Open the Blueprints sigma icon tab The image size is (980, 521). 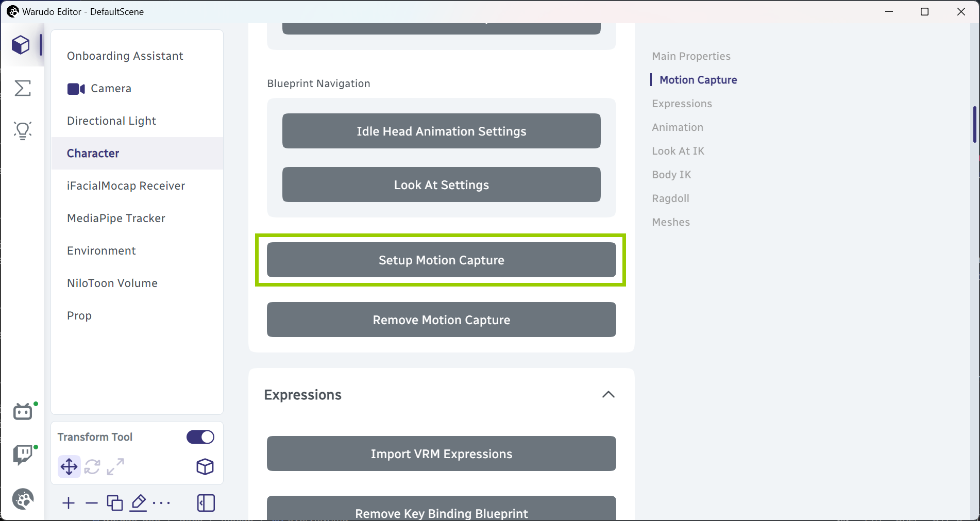click(23, 88)
